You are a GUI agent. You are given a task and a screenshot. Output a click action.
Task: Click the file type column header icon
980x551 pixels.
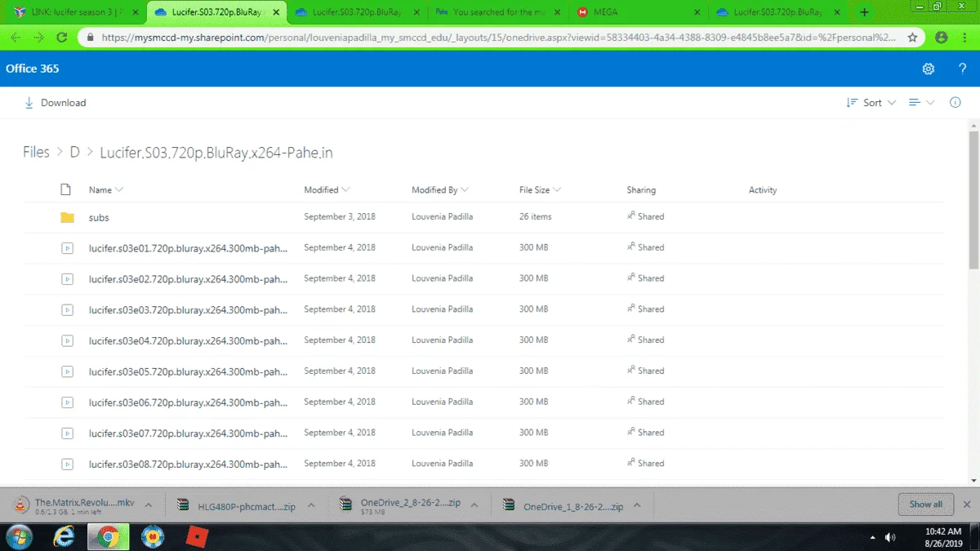click(x=67, y=189)
